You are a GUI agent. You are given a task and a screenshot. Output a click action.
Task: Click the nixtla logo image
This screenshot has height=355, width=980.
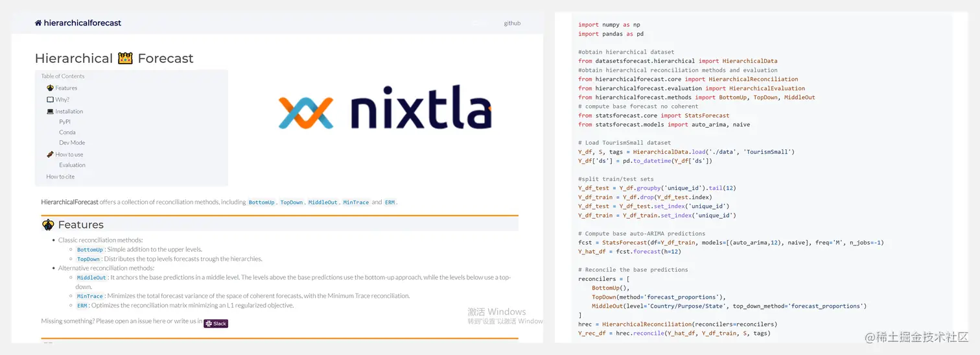(385, 107)
